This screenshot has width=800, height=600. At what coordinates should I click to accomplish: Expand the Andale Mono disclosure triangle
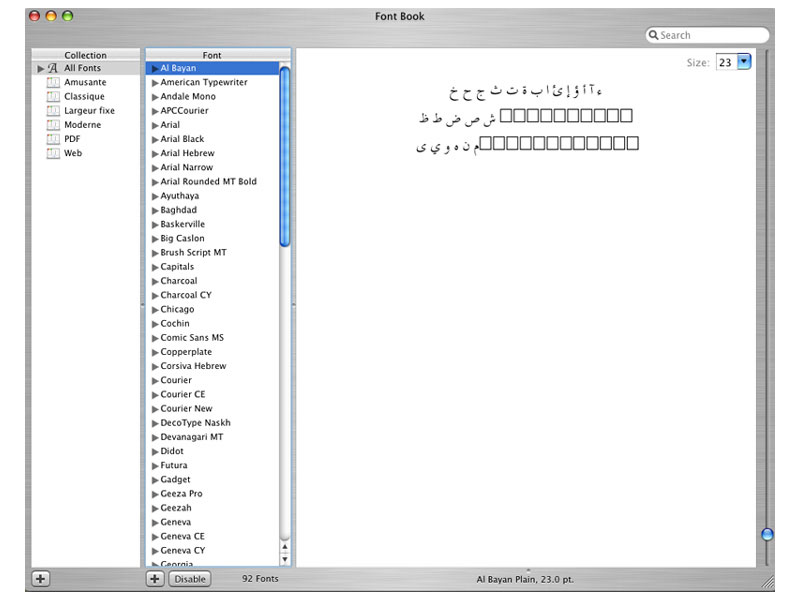coord(155,97)
